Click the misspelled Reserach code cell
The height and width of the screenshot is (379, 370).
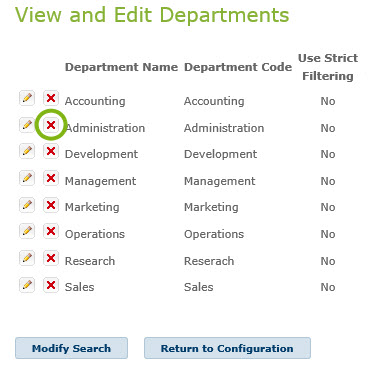tap(209, 261)
